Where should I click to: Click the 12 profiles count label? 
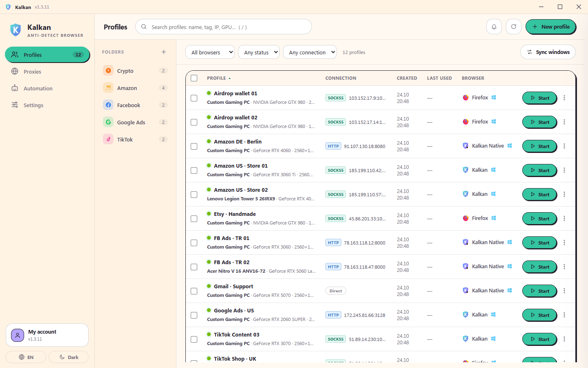354,52
